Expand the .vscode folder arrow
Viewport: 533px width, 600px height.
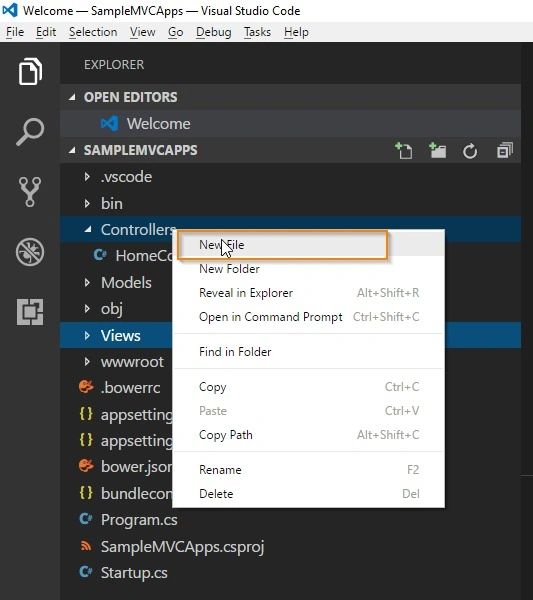click(x=87, y=176)
